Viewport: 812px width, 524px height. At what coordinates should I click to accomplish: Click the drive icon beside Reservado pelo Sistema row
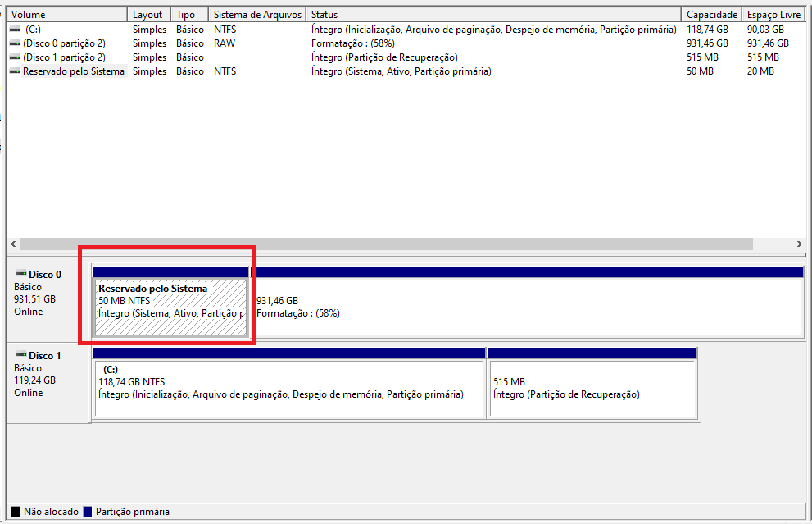pos(15,71)
